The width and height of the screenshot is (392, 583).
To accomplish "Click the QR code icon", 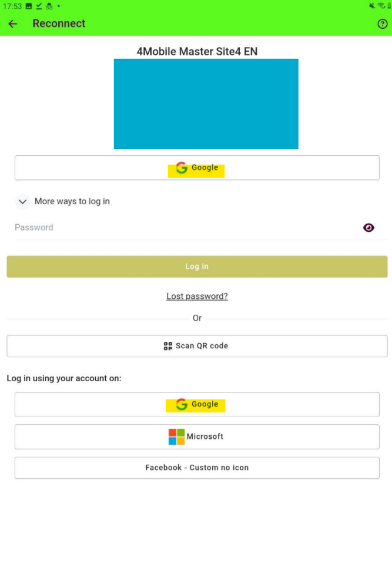I will (x=168, y=346).
